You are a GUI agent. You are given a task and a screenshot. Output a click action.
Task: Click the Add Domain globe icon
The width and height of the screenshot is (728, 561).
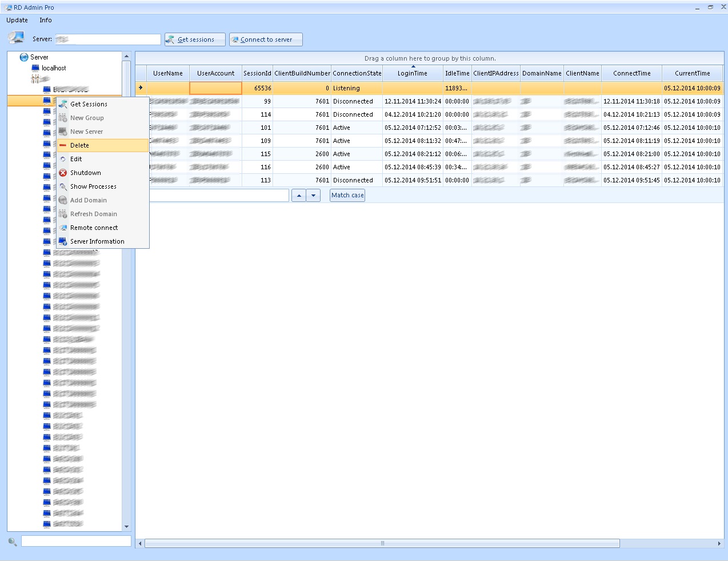(x=63, y=200)
